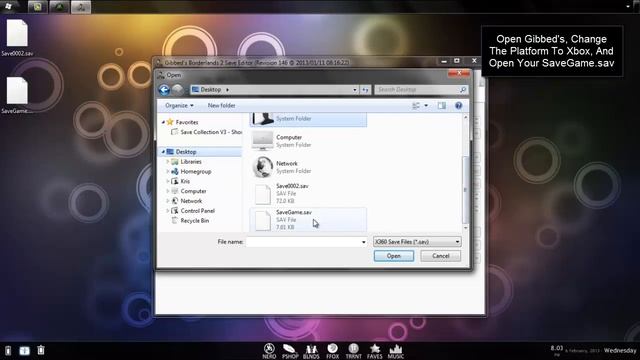Select Control Panel in the navigation tree

(198, 211)
